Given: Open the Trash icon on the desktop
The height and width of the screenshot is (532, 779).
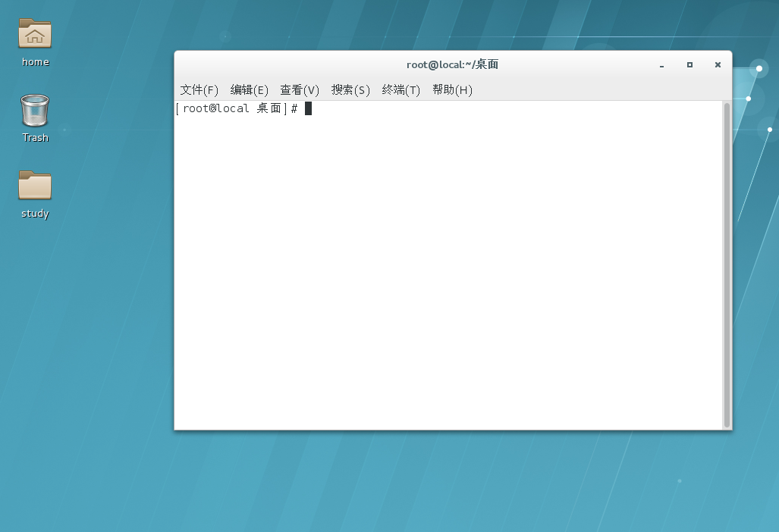Looking at the screenshot, I should pyautogui.click(x=34, y=111).
